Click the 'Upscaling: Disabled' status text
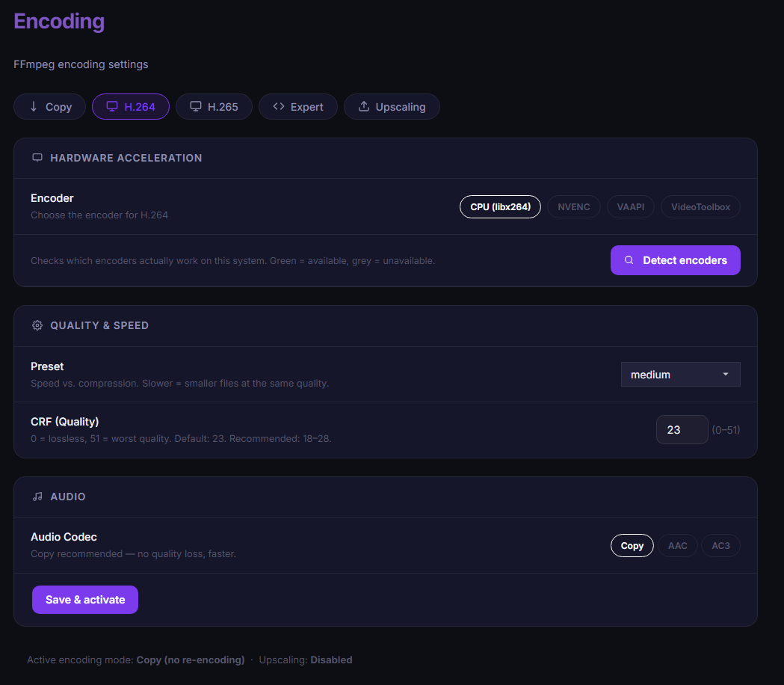Image resolution: width=784 pixels, height=685 pixels. coord(306,660)
